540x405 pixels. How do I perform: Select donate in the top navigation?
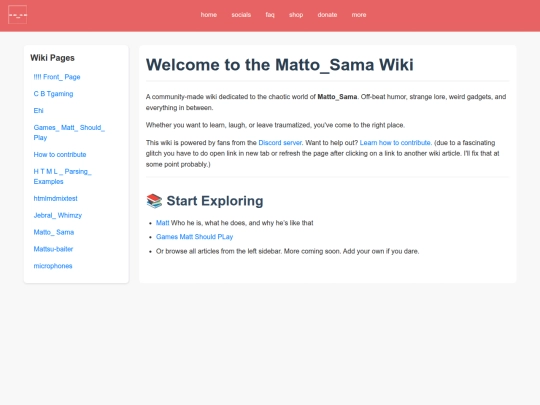[327, 15]
